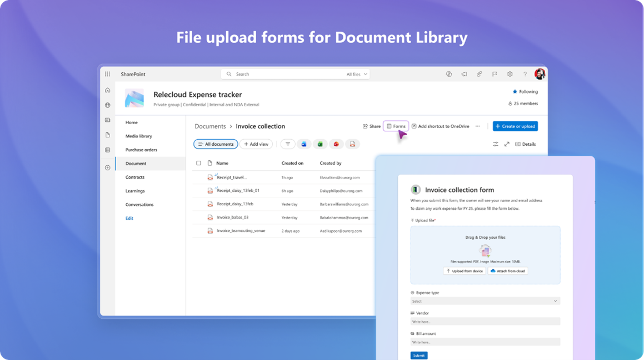Click the PDF icon of Invoice_babas_03

(210, 217)
